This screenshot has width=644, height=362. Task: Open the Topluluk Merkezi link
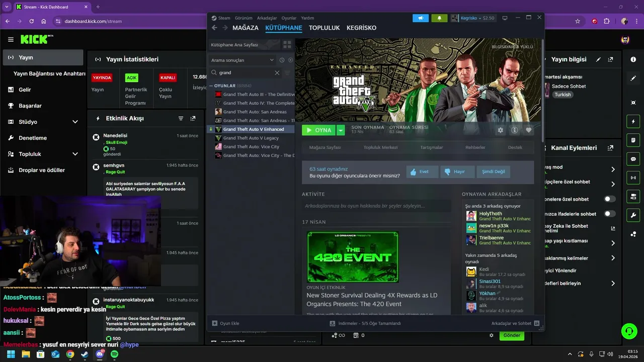pos(380,147)
